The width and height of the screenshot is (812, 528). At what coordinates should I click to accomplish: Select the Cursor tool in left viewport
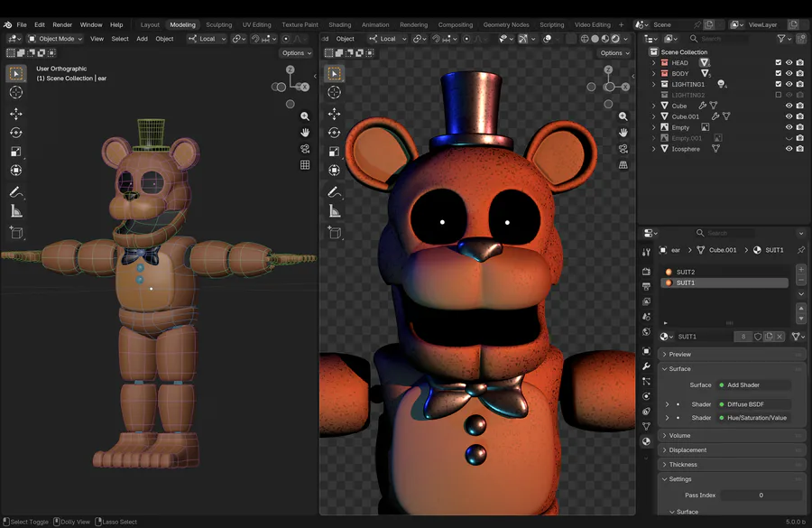point(16,92)
